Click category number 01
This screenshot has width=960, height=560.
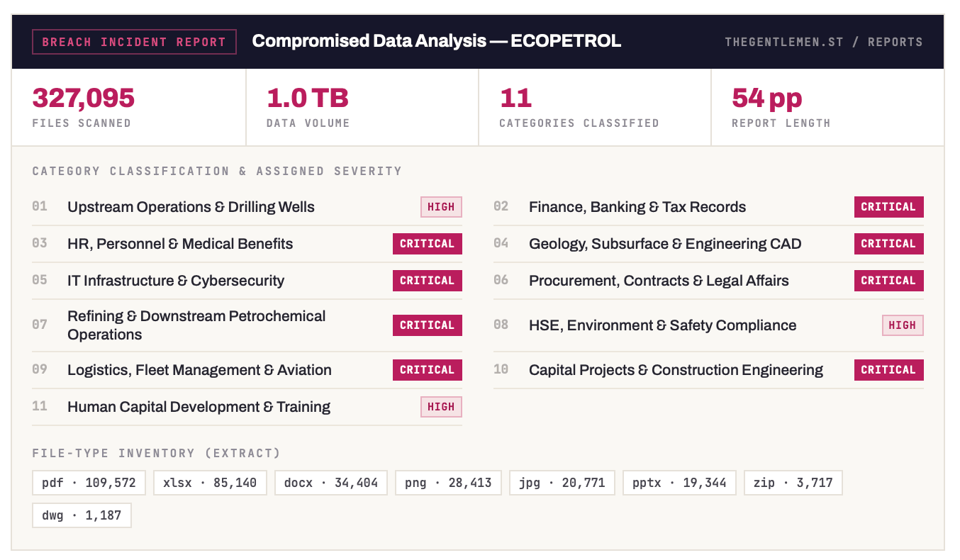pyautogui.click(x=40, y=206)
